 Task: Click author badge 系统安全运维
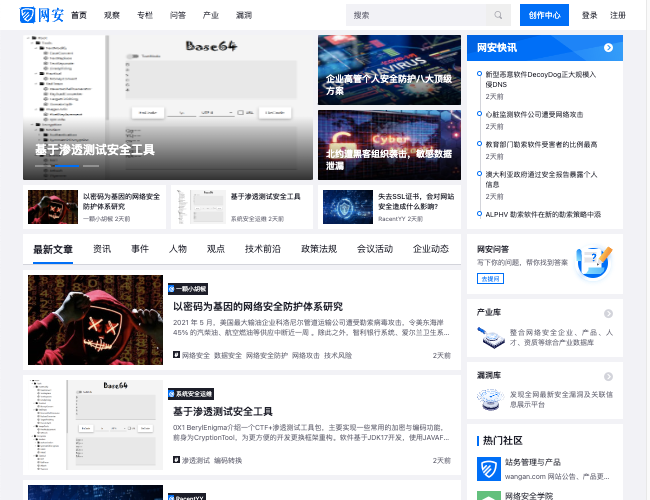tap(191, 394)
